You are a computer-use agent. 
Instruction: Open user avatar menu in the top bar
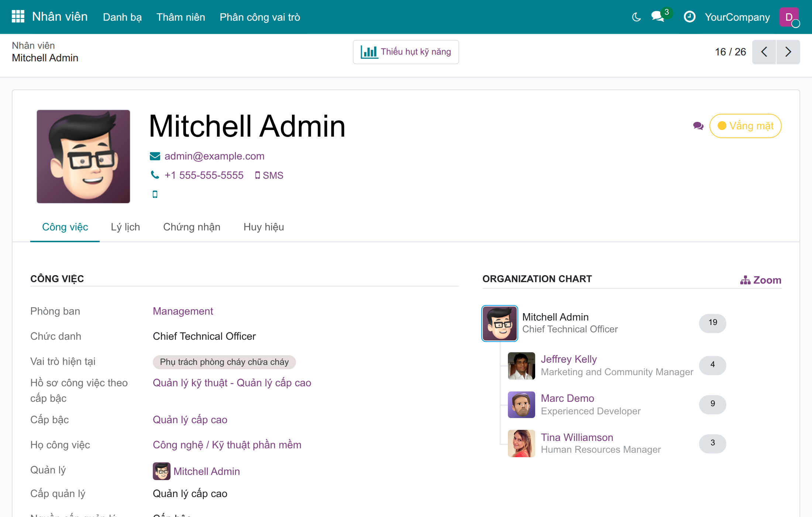pos(789,17)
